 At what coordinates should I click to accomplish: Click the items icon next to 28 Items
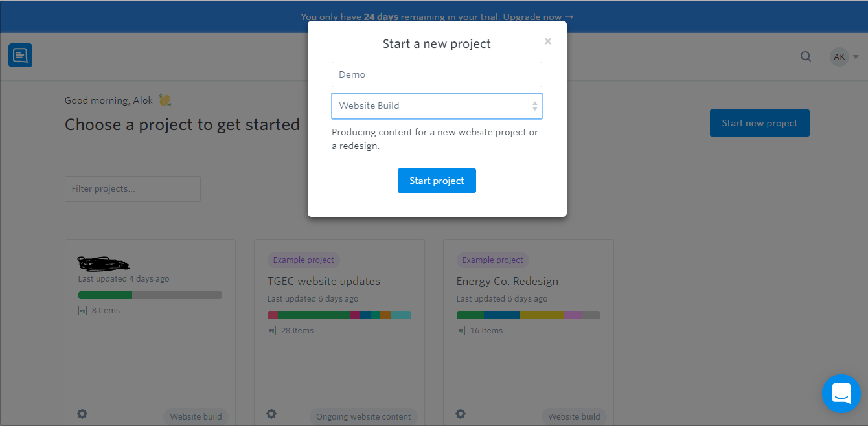[x=271, y=330]
